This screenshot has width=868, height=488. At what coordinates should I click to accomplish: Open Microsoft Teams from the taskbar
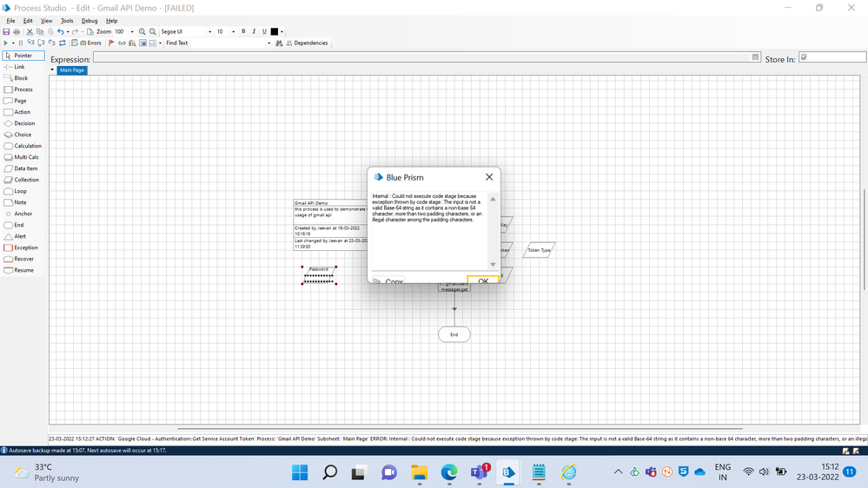[479, 472]
